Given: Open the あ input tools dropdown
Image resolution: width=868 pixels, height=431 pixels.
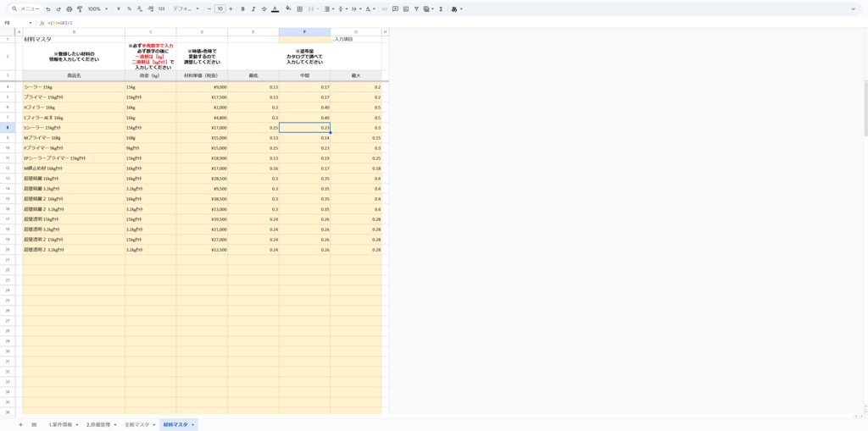Looking at the screenshot, I should pos(457,8).
